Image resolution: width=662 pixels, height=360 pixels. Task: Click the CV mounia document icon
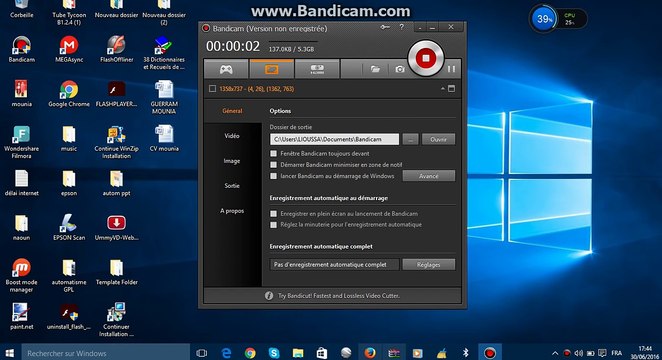[164, 138]
